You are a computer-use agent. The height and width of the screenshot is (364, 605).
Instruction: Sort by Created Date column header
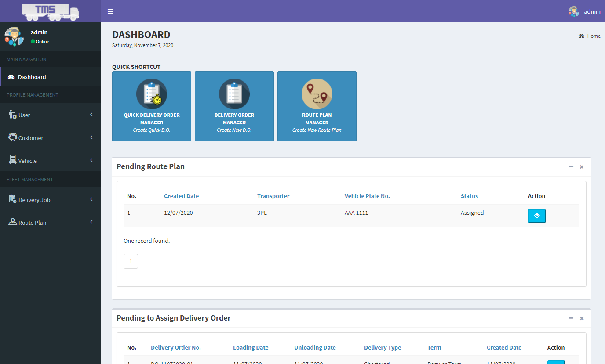pos(181,196)
